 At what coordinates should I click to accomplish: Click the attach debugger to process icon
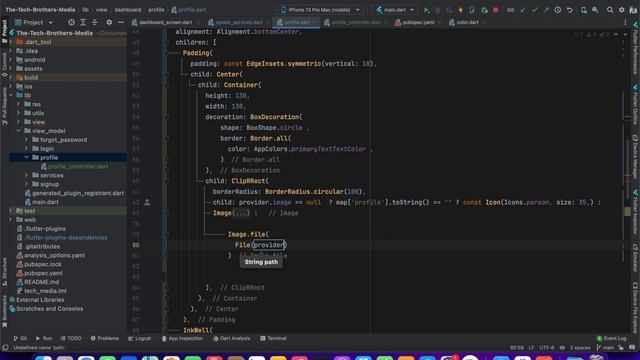484,10
